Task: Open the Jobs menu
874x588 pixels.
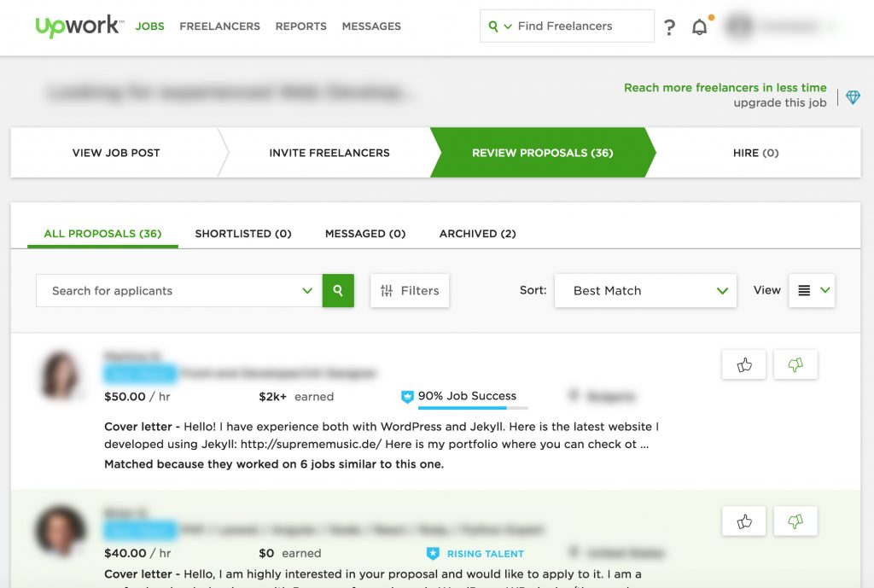Action: click(x=150, y=26)
